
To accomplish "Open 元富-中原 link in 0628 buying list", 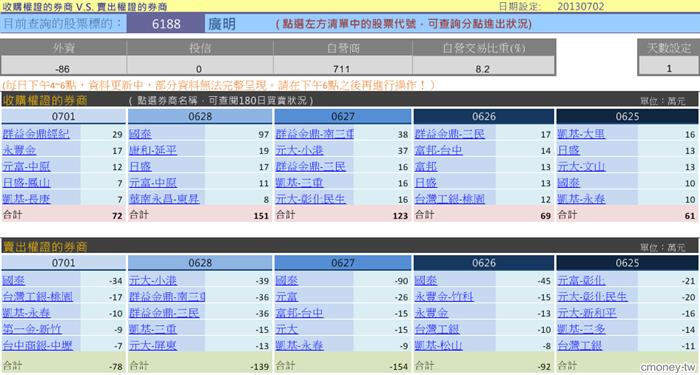I will point(153,183).
